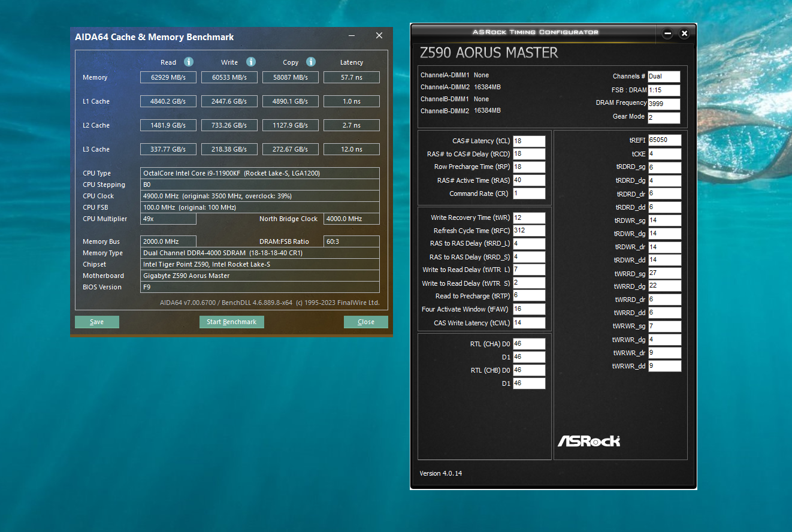Viewport: 792px width, 532px height.
Task: Close the AIDA64 window with the X
Action: tap(379, 36)
